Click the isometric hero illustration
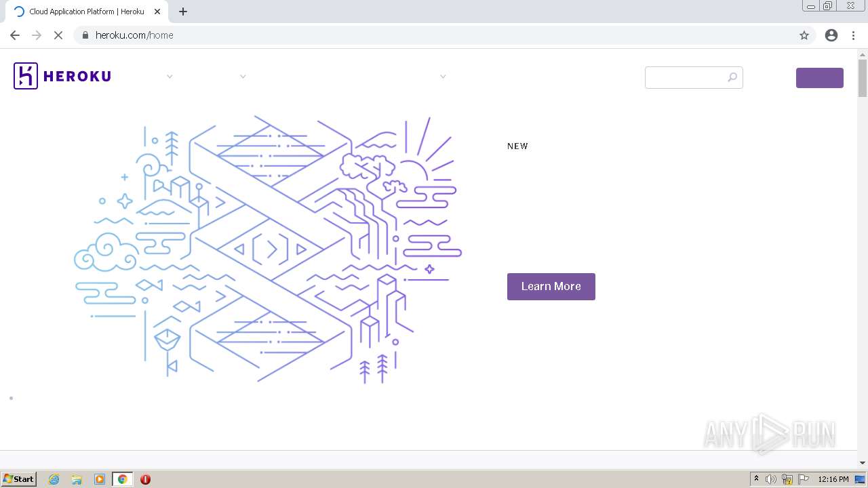This screenshot has width=868, height=488. click(x=268, y=249)
